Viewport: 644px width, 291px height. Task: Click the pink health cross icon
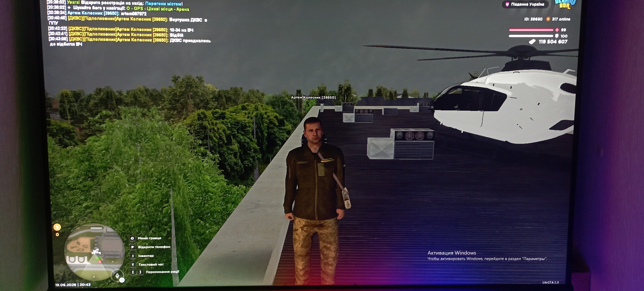pyautogui.click(x=557, y=30)
